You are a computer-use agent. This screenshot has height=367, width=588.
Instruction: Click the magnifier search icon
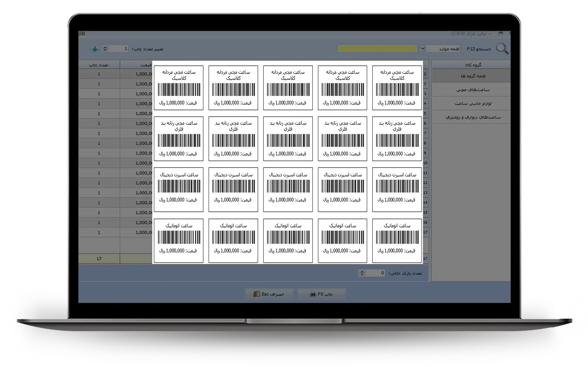[502, 49]
